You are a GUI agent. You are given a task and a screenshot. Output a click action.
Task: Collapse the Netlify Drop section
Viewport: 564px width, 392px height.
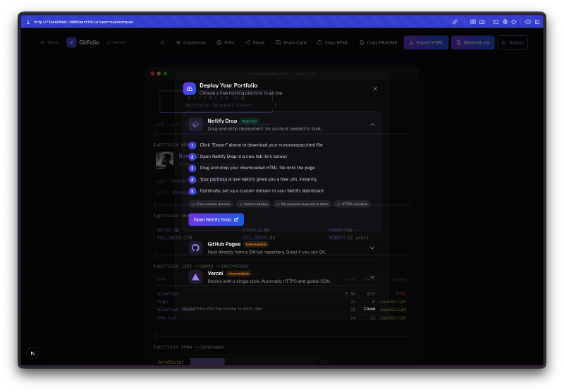[372, 124]
